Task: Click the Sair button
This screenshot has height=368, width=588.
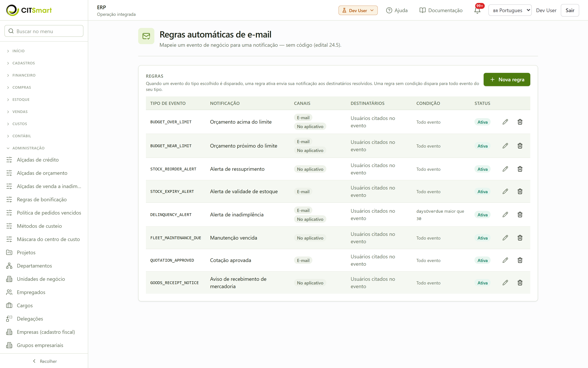Action: [x=570, y=10]
